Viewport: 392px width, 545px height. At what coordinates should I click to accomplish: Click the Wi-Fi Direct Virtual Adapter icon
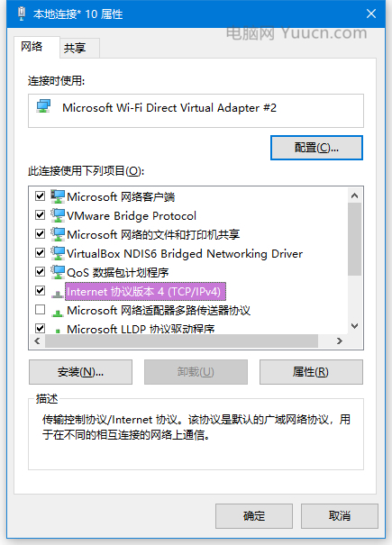coord(44,106)
